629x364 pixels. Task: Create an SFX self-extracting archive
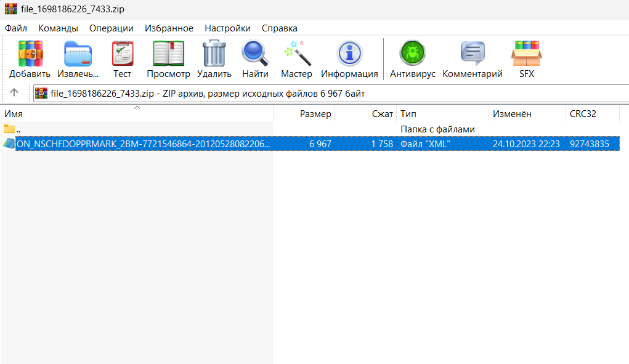[526, 54]
